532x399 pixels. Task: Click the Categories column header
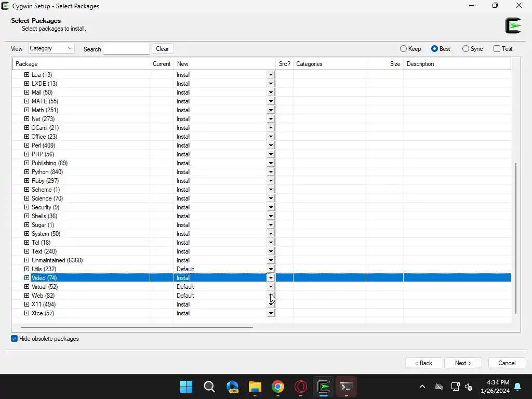coord(329,64)
